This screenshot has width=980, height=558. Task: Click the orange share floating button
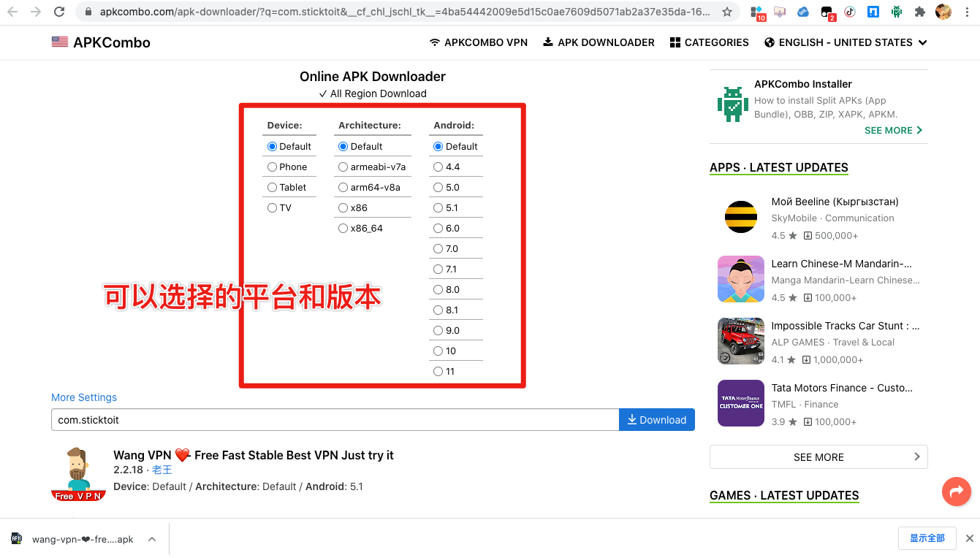coord(956,492)
